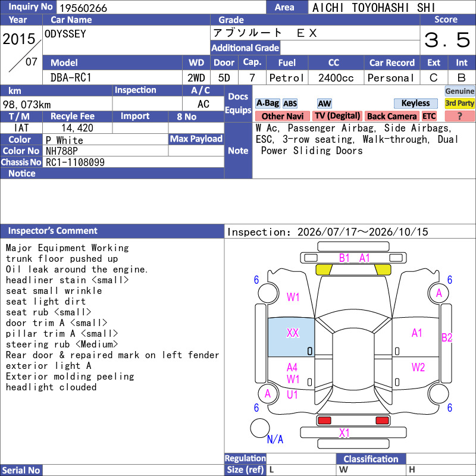476x476 pixels.
Task: Click the TV (Degital) badge
Action: [337, 115]
